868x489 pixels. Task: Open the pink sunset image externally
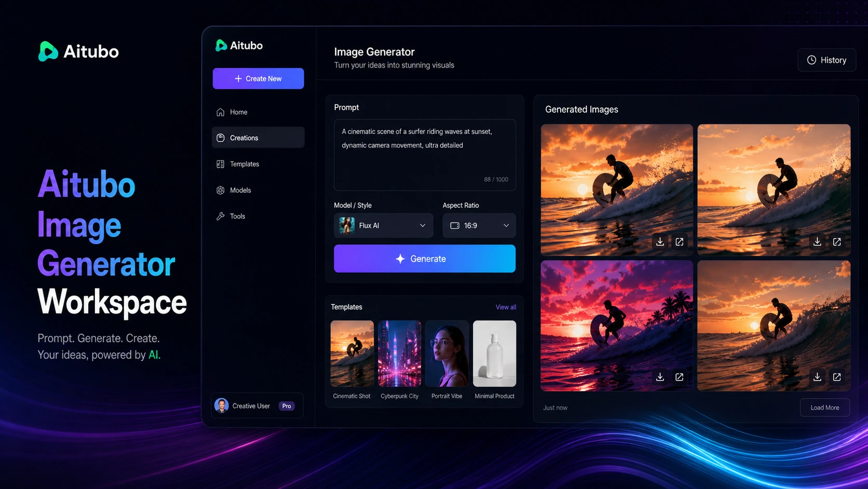pyautogui.click(x=679, y=377)
